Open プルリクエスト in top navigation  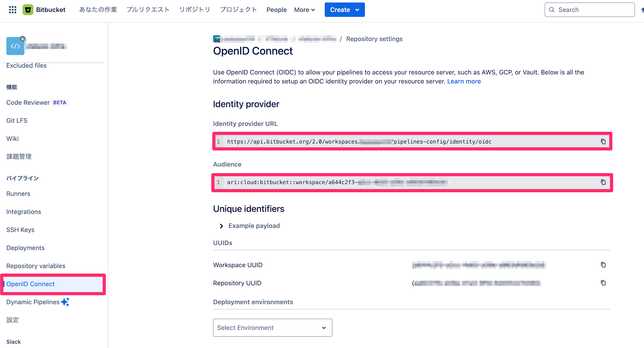148,10
